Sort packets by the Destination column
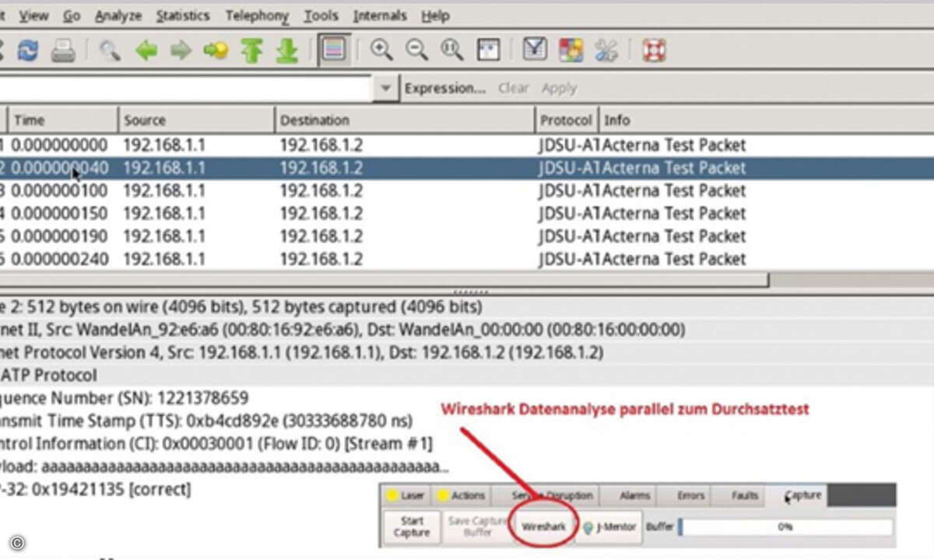The image size is (934, 560). [406, 121]
